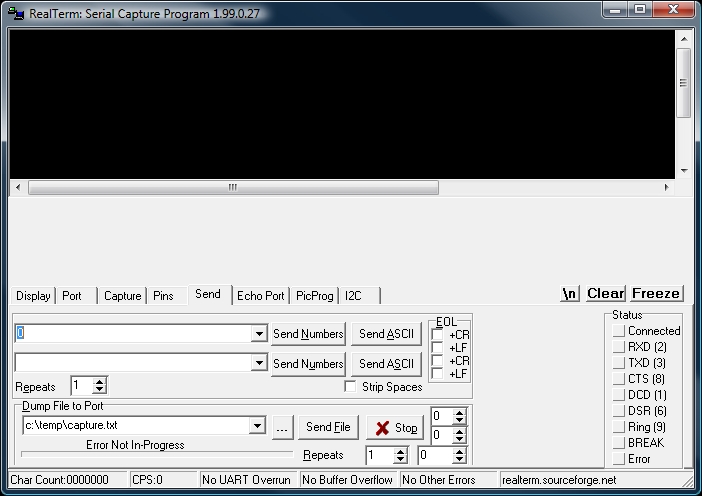
Task: Enable second row +CR checkbox
Action: [437, 360]
